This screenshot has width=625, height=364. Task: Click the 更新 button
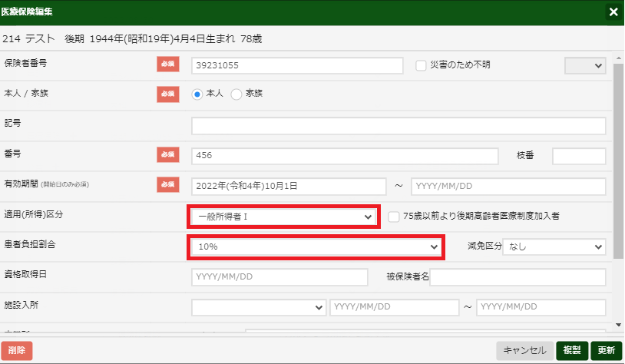pos(607,350)
